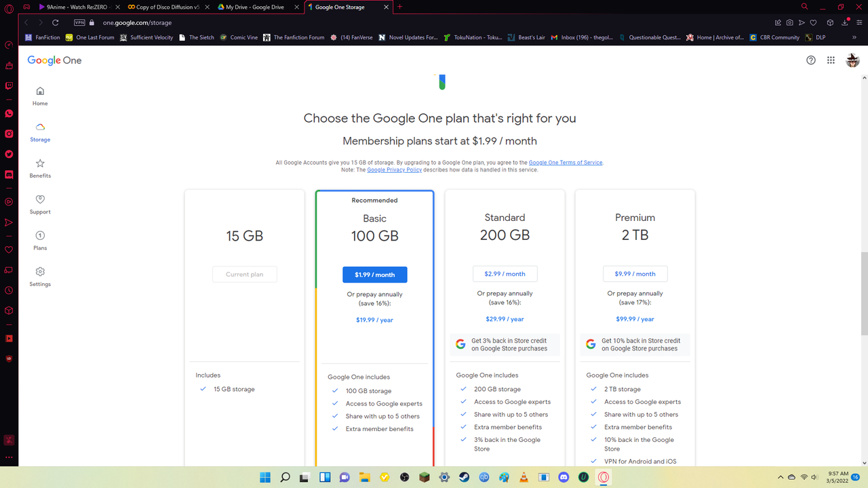Open Twitter in Opera sidebar
The width and height of the screenshot is (868, 488).
click(x=9, y=154)
